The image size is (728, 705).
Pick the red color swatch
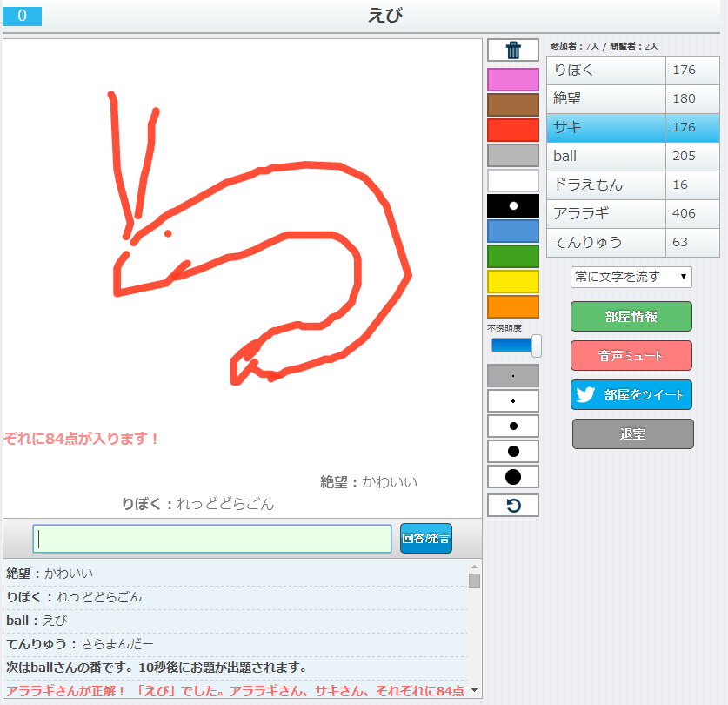[x=513, y=130]
